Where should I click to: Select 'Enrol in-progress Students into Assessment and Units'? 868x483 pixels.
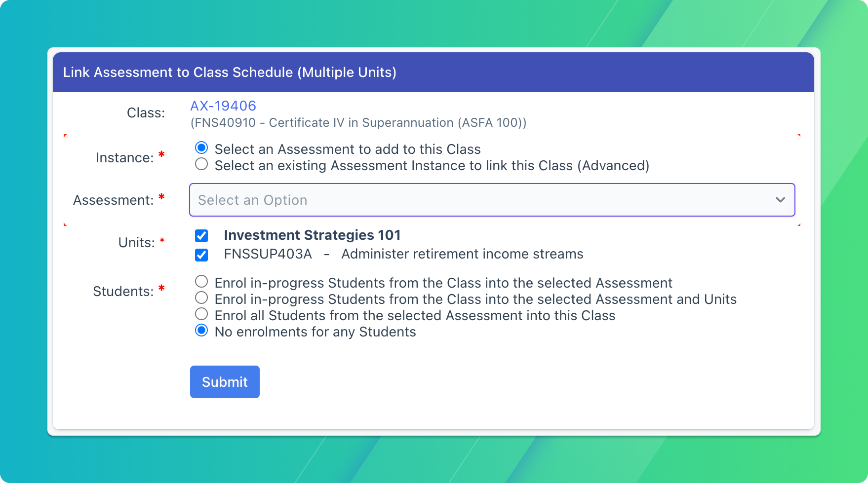click(x=201, y=297)
